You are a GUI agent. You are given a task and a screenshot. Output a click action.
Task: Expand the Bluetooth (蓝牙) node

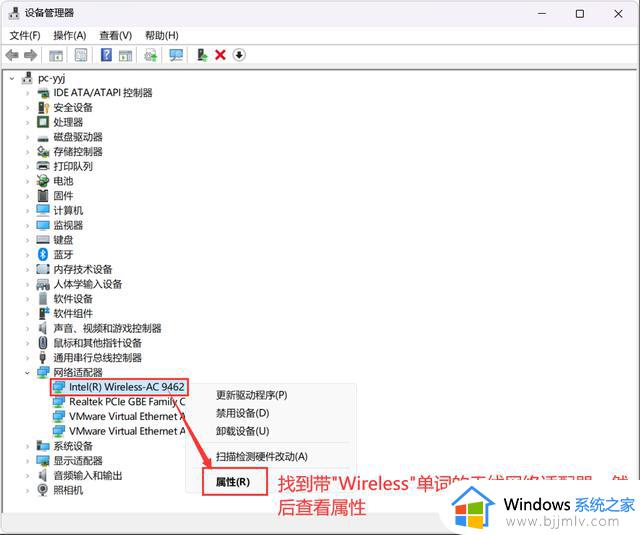point(27,254)
